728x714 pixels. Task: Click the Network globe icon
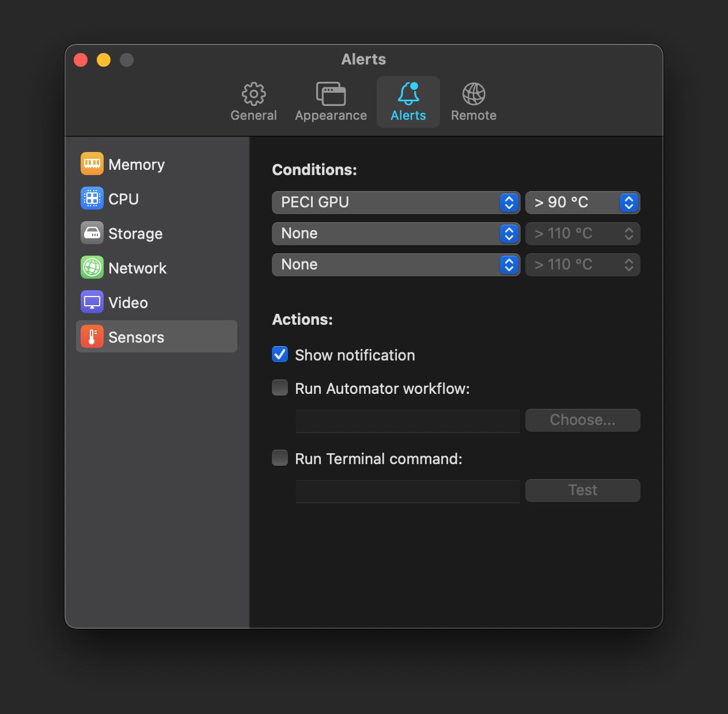[92, 267]
